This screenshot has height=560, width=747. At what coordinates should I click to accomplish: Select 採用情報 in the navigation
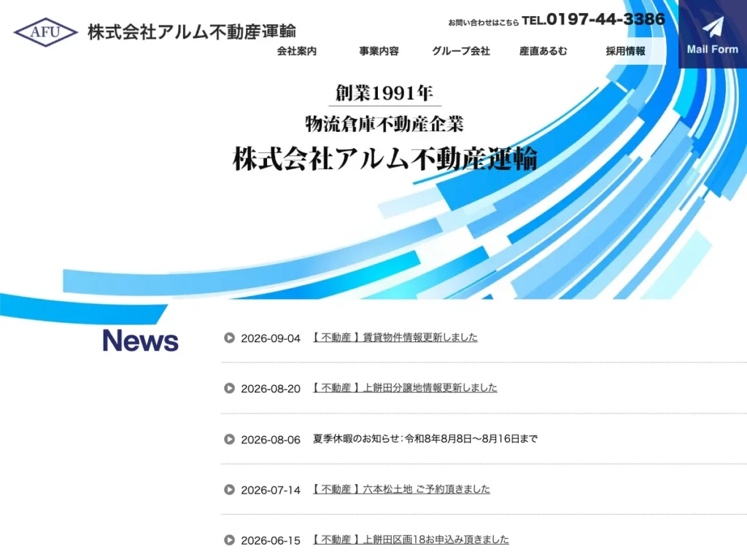[625, 51]
